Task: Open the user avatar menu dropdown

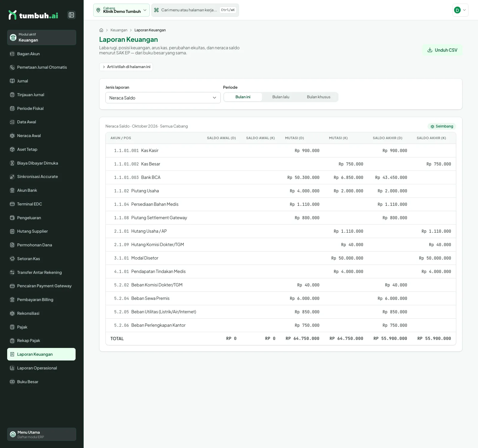Action: tap(460, 10)
